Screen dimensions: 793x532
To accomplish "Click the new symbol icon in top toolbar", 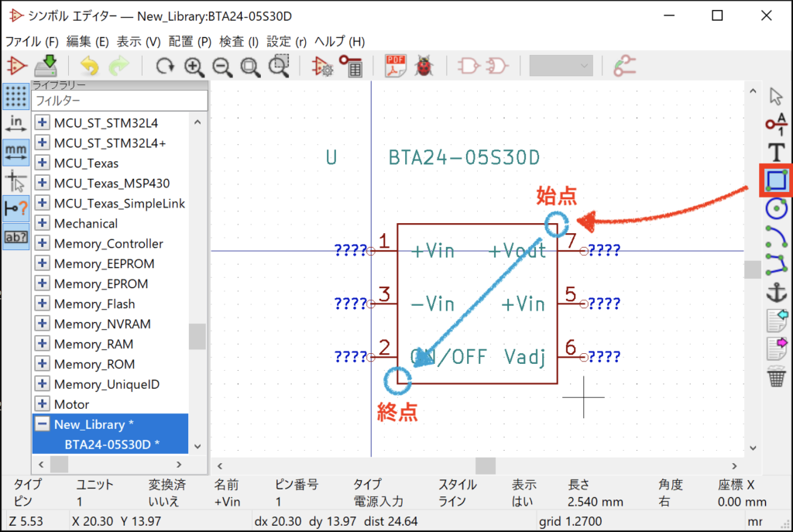I will [x=16, y=67].
